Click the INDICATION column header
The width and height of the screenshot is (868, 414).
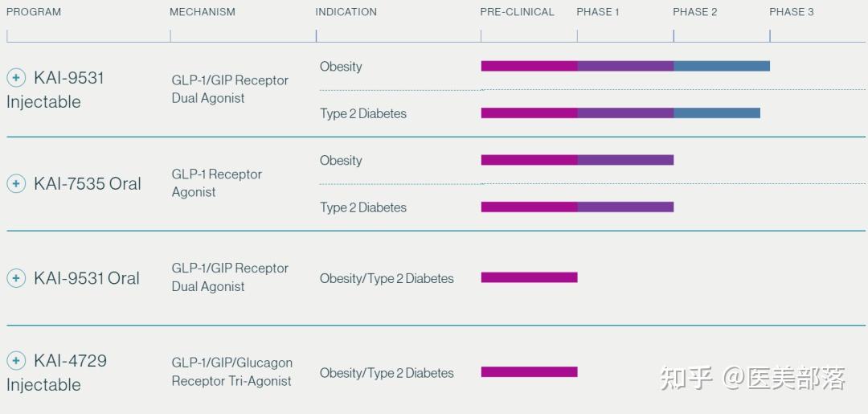[x=346, y=12]
